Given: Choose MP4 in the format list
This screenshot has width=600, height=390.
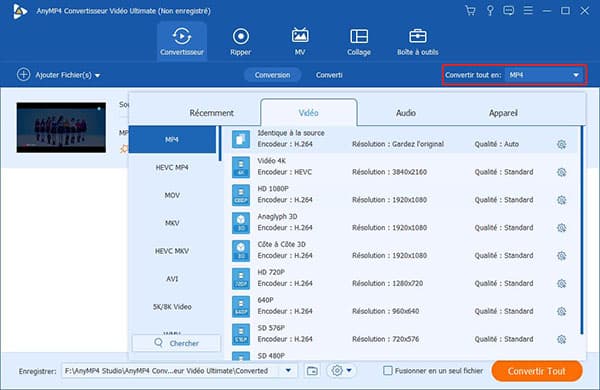Looking at the screenshot, I should click(172, 140).
